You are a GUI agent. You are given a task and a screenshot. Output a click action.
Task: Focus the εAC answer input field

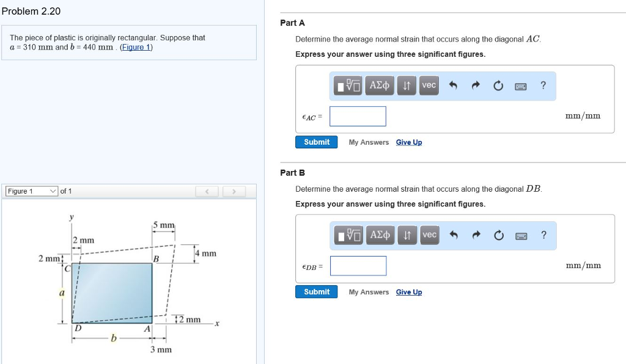click(x=358, y=116)
